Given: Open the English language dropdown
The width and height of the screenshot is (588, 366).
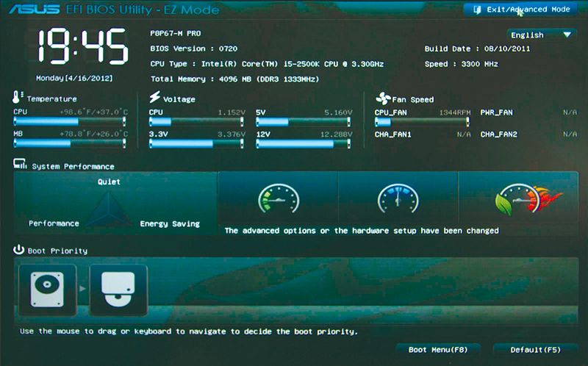Looking at the screenshot, I should click(542, 35).
